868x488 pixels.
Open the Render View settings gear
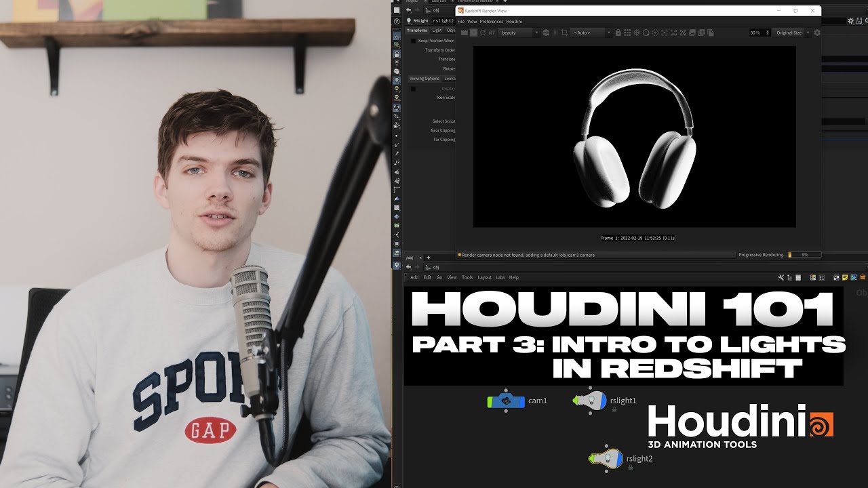pyautogui.click(x=816, y=33)
